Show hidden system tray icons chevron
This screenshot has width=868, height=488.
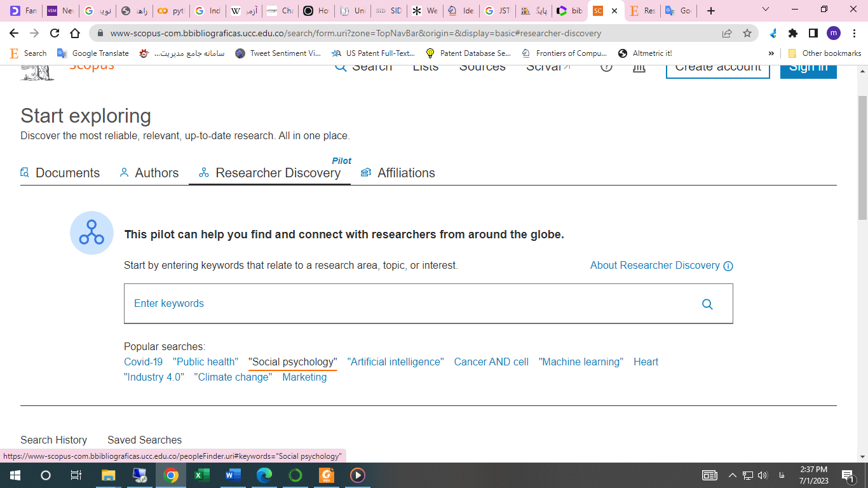732,475
